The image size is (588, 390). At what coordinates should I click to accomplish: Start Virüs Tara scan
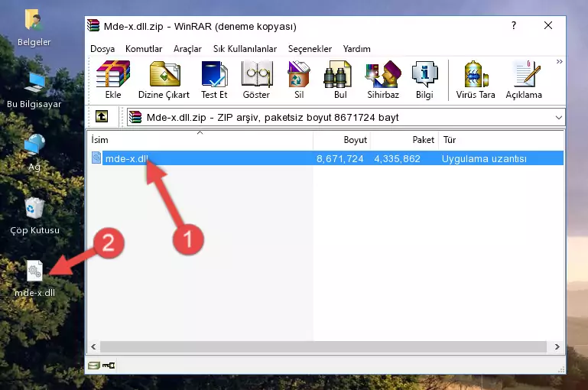tap(476, 80)
